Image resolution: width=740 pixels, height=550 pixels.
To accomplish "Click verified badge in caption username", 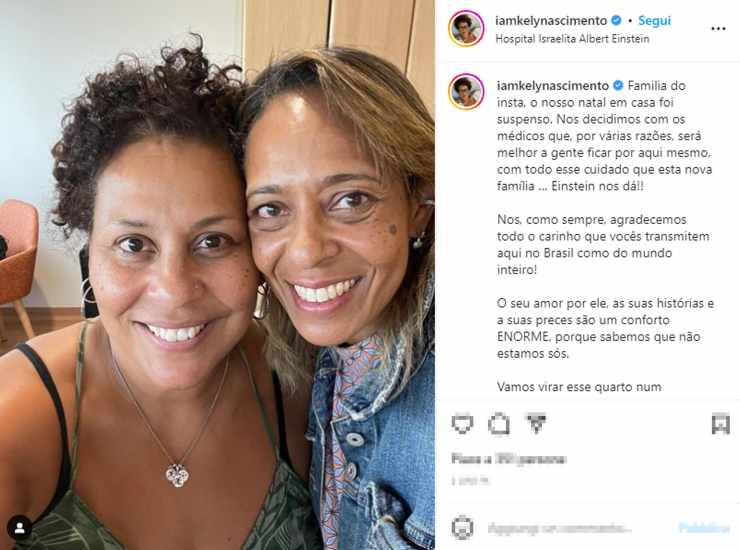I will (x=618, y=85).
